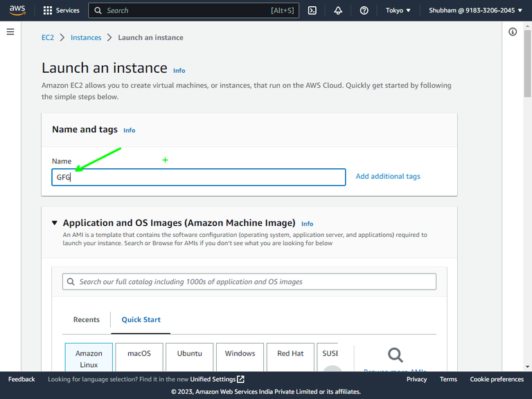Click the AMI catalog search field

249,282
